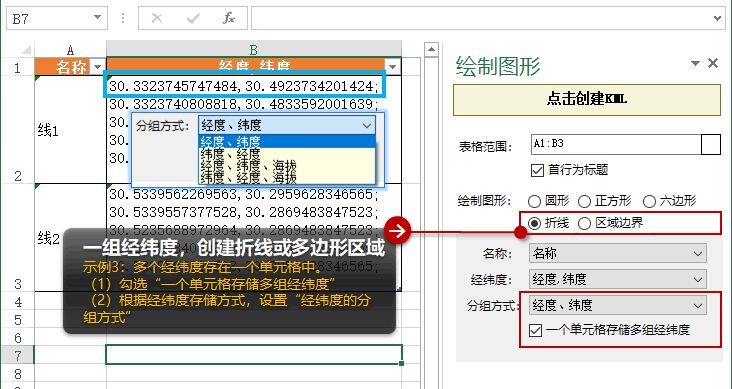Image resolution: width=732 pixels, height=389 pixels.
Task: Toggle 一个单元格存储多组经纬度 checkbox
Action: point(535,331)
